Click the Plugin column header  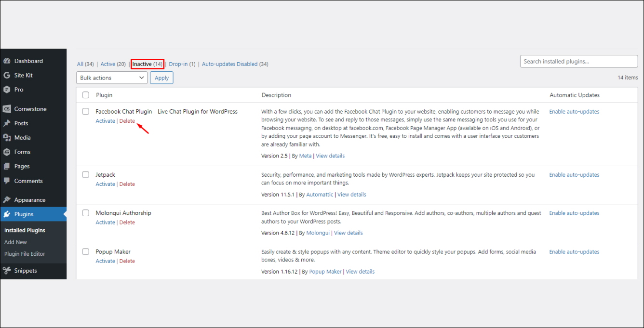point(104,95)
